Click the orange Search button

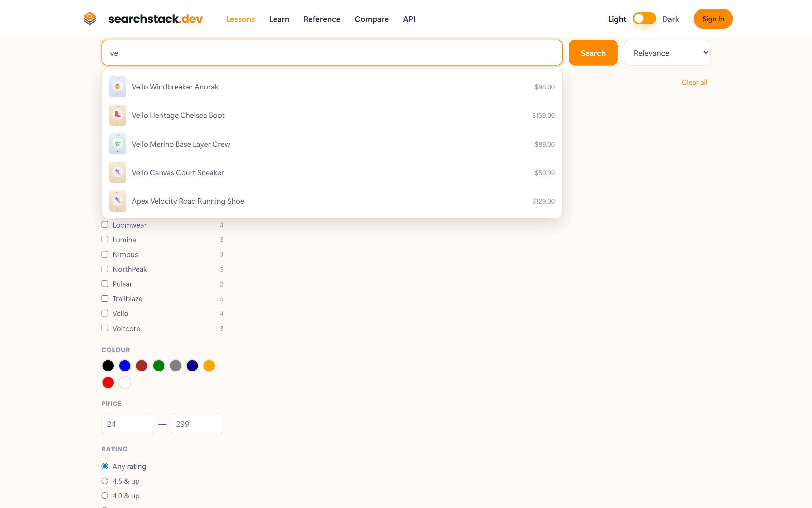[593, 53]
